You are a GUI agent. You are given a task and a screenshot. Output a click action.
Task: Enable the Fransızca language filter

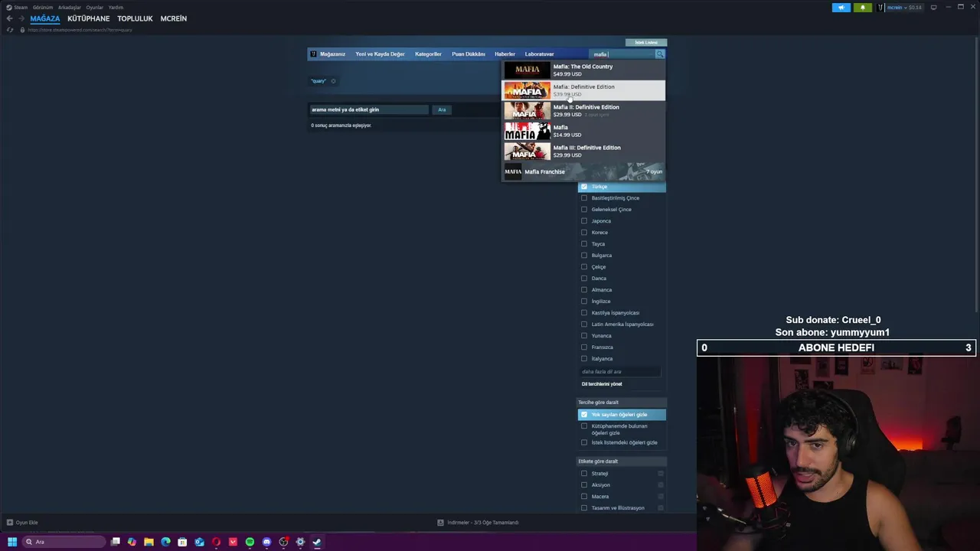click(584, 347)
